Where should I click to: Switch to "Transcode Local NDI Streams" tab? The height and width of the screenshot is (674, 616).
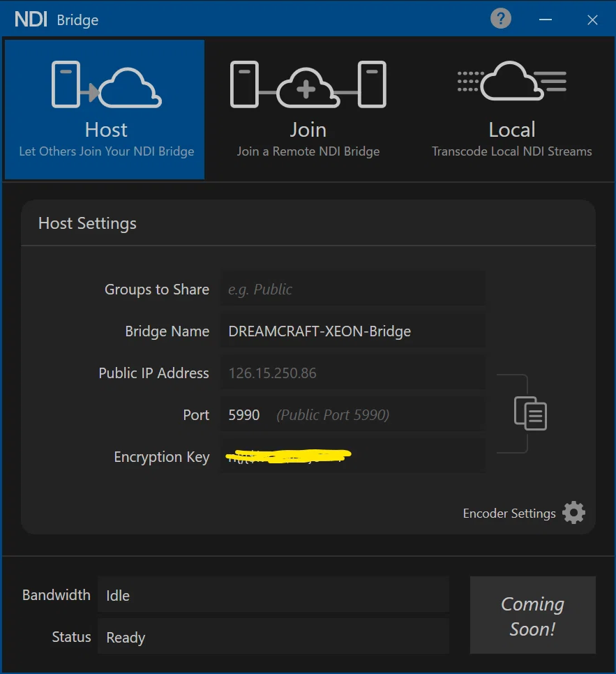pos(511,151)
